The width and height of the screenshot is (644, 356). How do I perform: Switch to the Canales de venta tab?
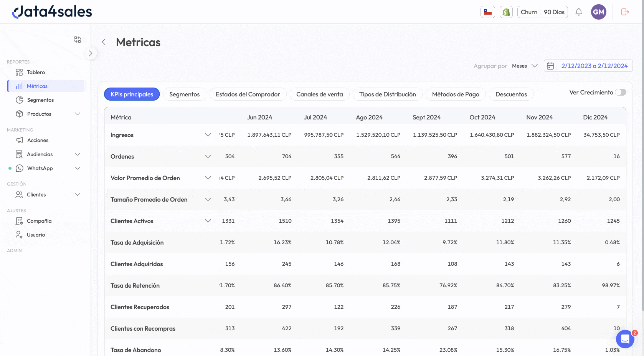coord(319,94)
